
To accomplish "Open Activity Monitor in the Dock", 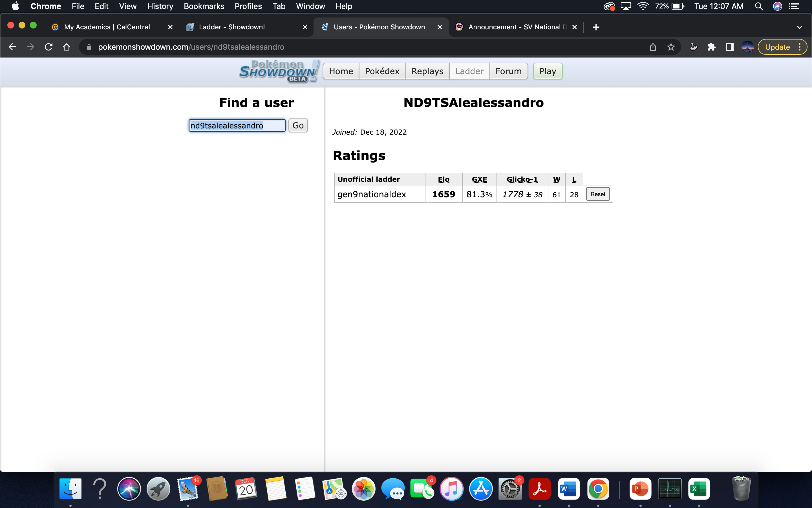I will (670, 489).
